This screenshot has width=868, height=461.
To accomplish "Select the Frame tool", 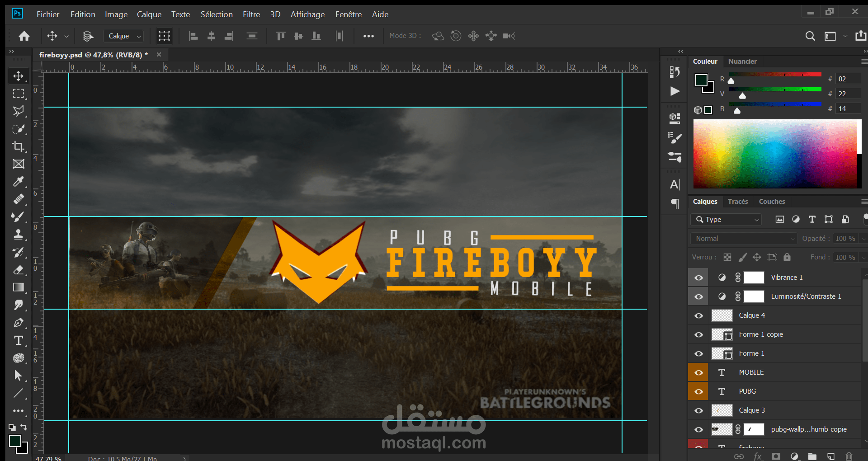I will [x=18, y=164].
